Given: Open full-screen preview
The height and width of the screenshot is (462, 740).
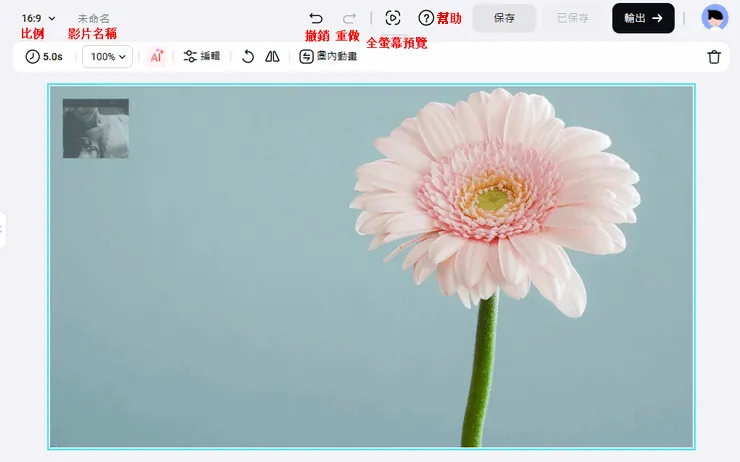Looking at the screenshot, I should [393, 18].
